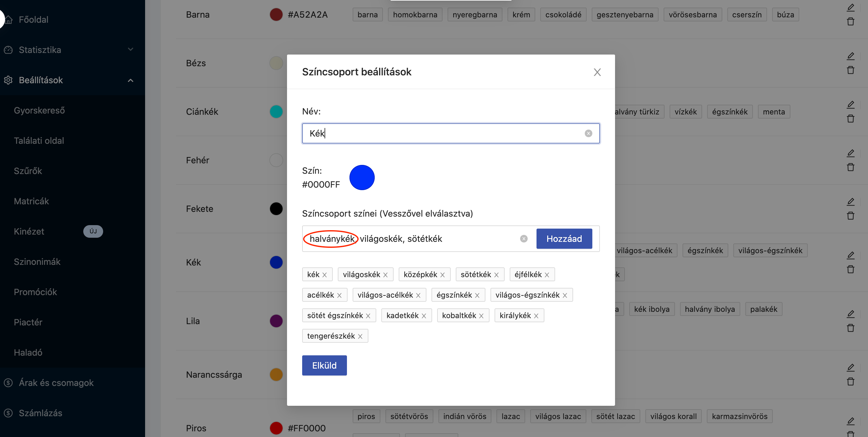Delete the kobaltkék tag
Screen dimensions: 868x437
[x=481, y=316]
